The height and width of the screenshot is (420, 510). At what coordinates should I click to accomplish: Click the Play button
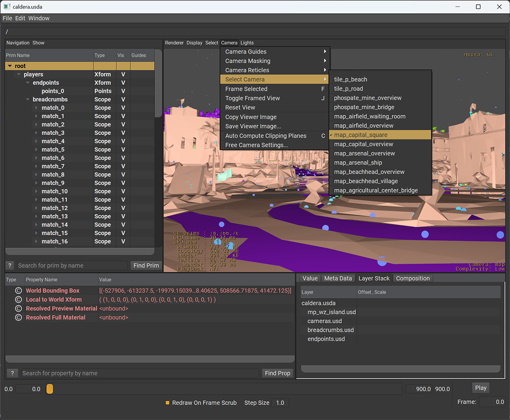(481, 388)
